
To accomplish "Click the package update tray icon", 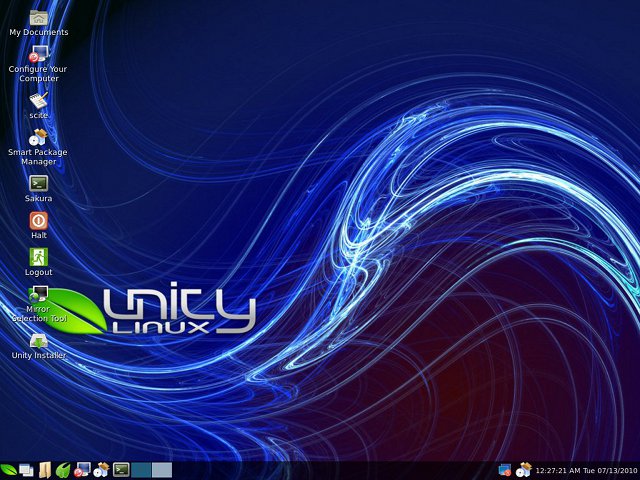I will (x=524, y=470).
